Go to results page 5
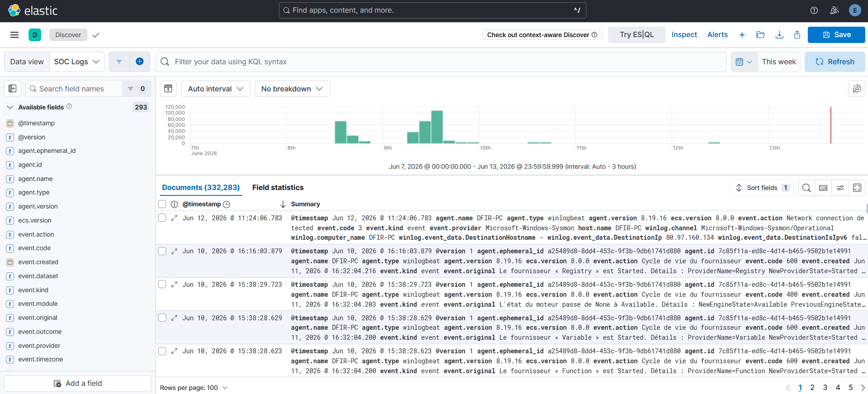The image size is (868, 394). tap(850, 388)
